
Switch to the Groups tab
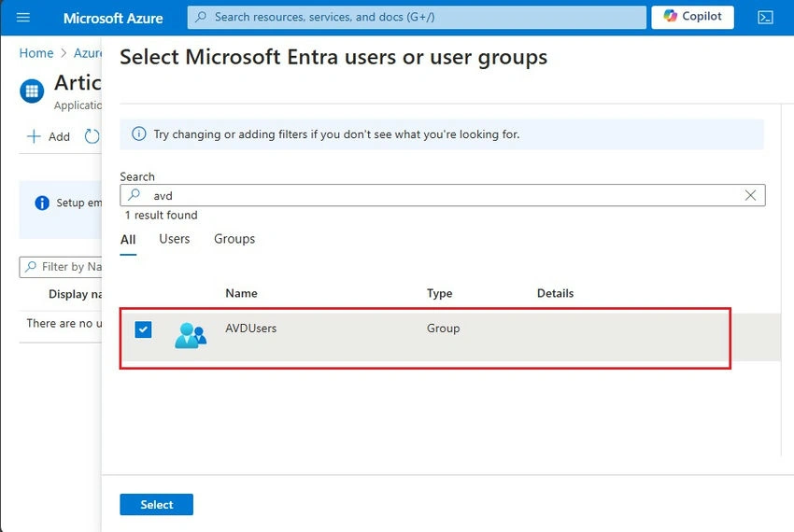coord(234,239)
